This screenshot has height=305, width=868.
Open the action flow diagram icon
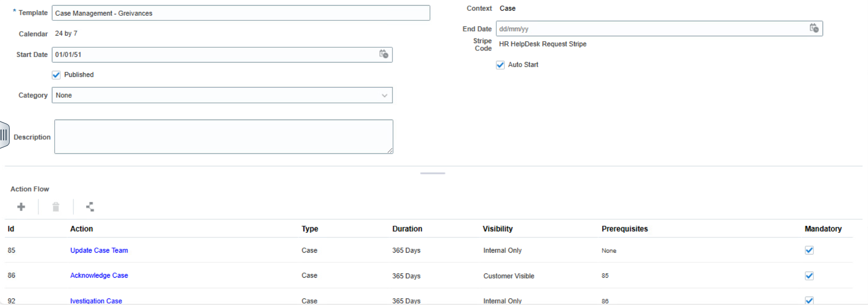coord(90,207)
